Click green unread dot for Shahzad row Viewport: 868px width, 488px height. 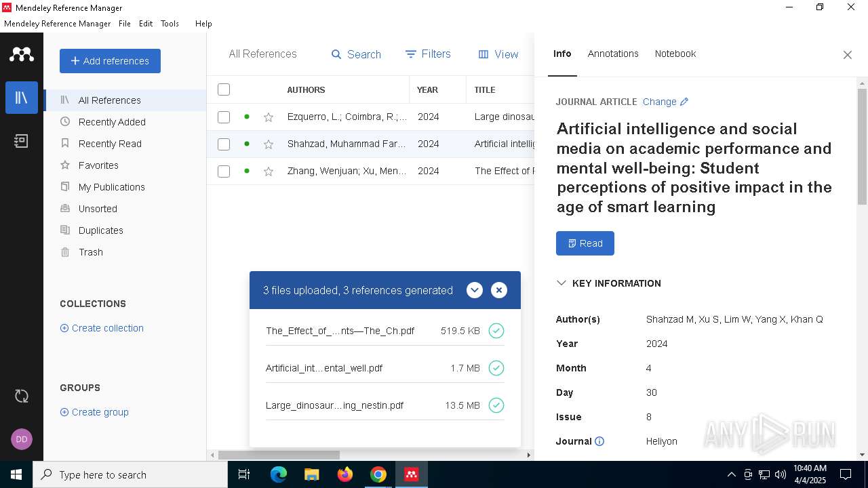(x=247, y=144)
